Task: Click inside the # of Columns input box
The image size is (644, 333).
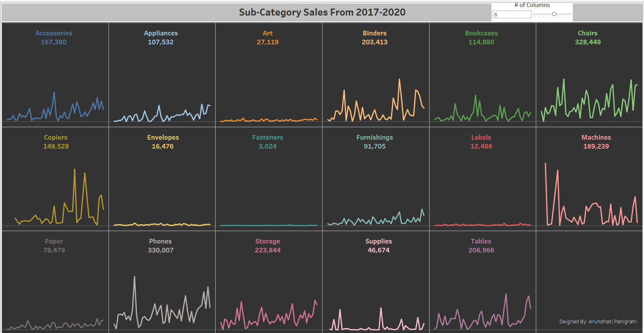Action: (512, 14)
